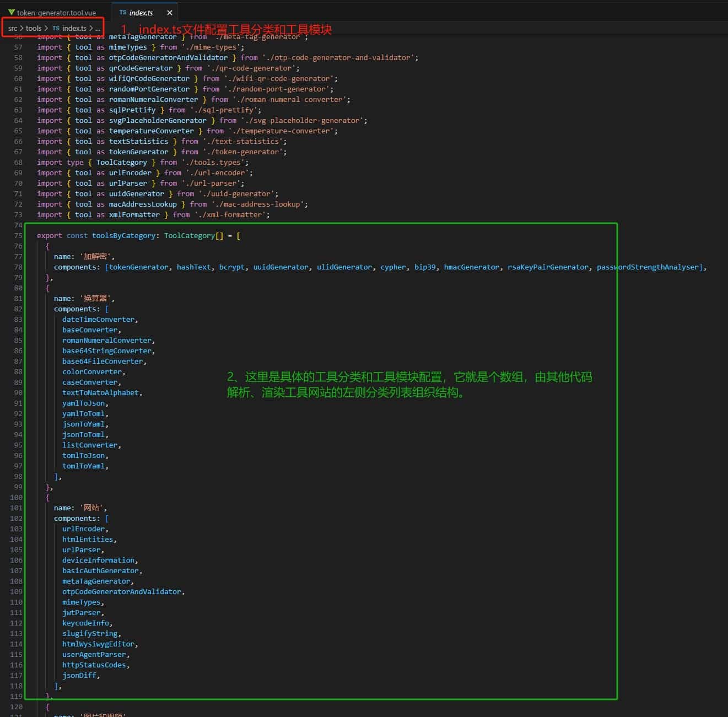Click line number 75 to select the line
The height and width of the screenshot is (717, 728).
[x=18, y=235]
